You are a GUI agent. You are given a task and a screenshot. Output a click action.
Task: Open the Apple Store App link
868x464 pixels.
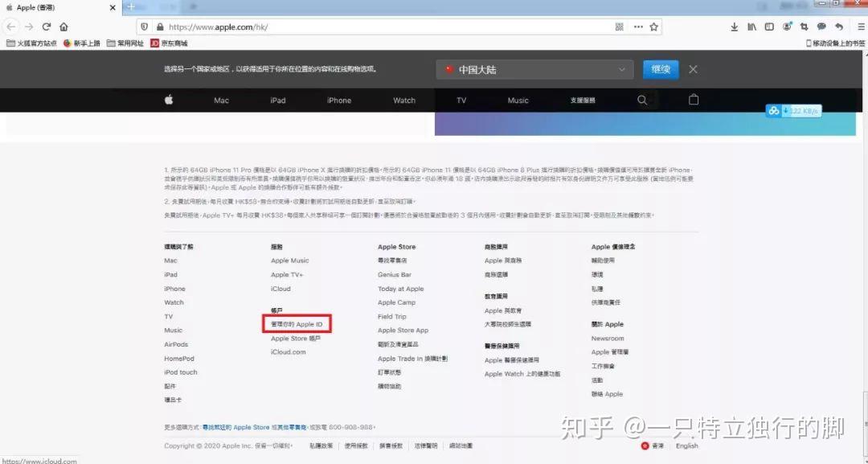403,331
